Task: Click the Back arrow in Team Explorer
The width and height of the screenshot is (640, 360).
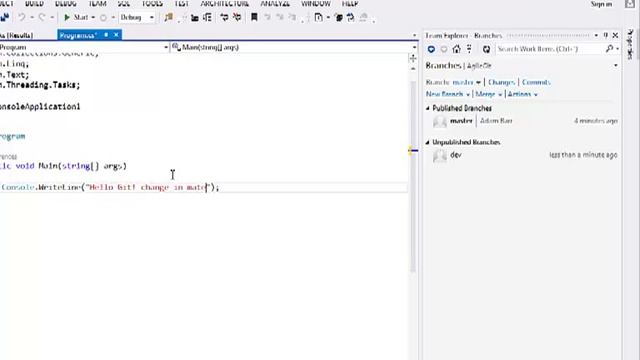Action: (x=431, y=49)
